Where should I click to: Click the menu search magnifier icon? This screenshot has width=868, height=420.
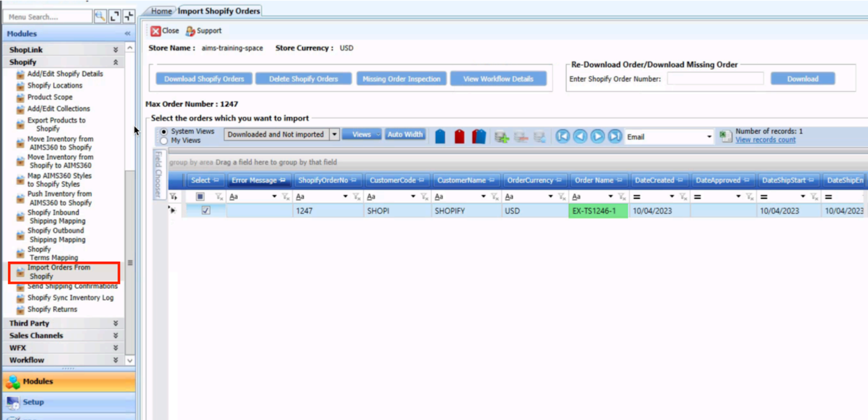tap(100, 17)
